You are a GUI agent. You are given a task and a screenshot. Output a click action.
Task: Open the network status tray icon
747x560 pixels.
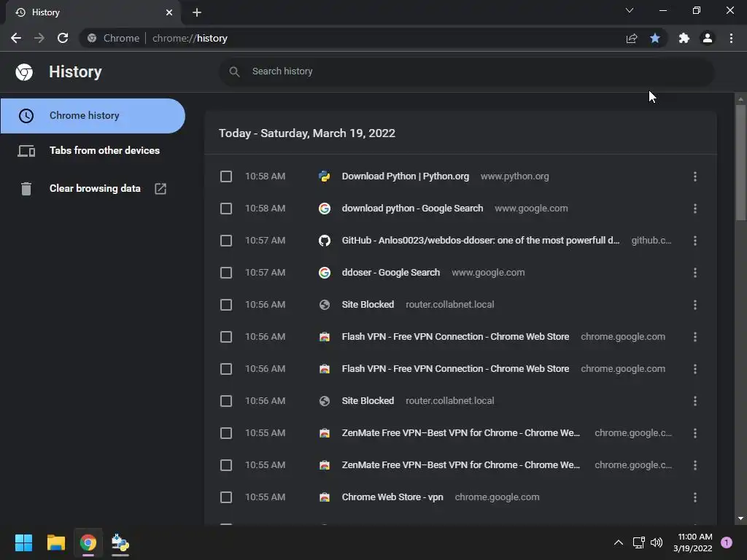(x=638, y=542)
